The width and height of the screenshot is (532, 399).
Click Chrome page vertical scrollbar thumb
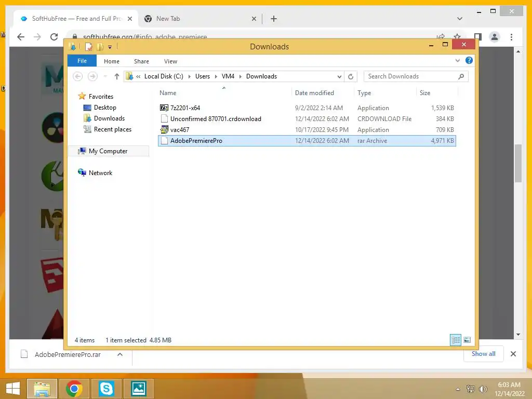click(x=518, y=164)
